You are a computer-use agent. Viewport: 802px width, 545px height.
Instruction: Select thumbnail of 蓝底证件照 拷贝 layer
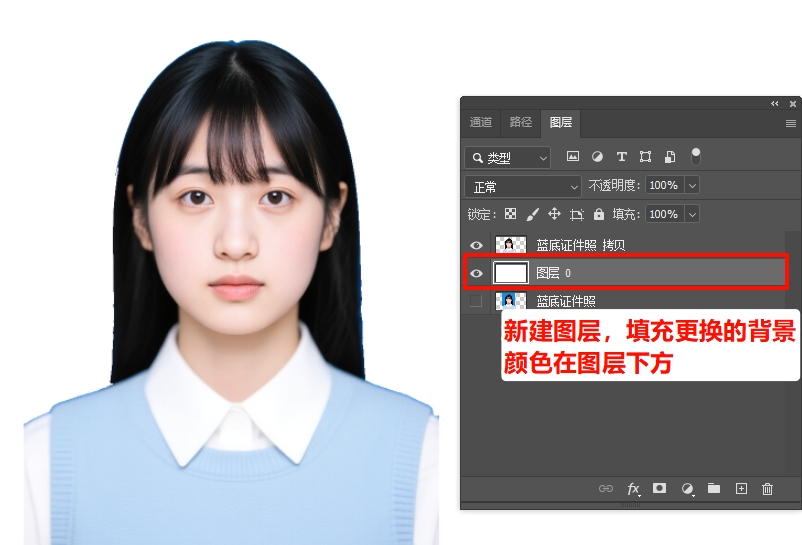click(510, 245)
